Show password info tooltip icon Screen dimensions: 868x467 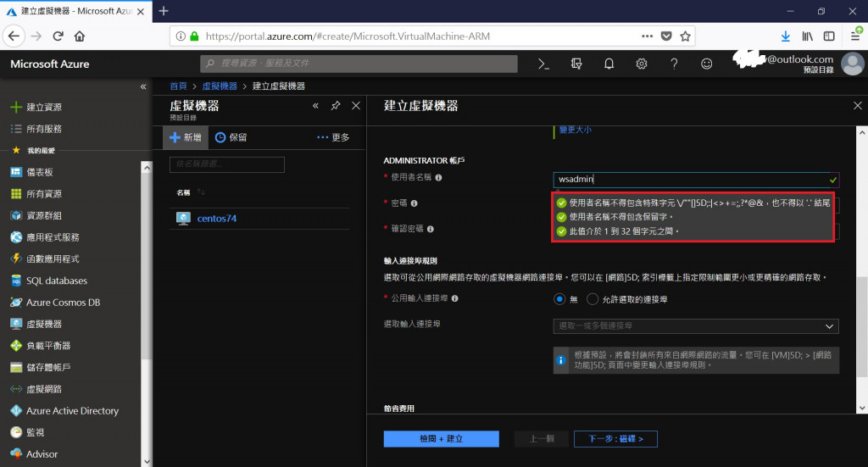coord(414,203)
